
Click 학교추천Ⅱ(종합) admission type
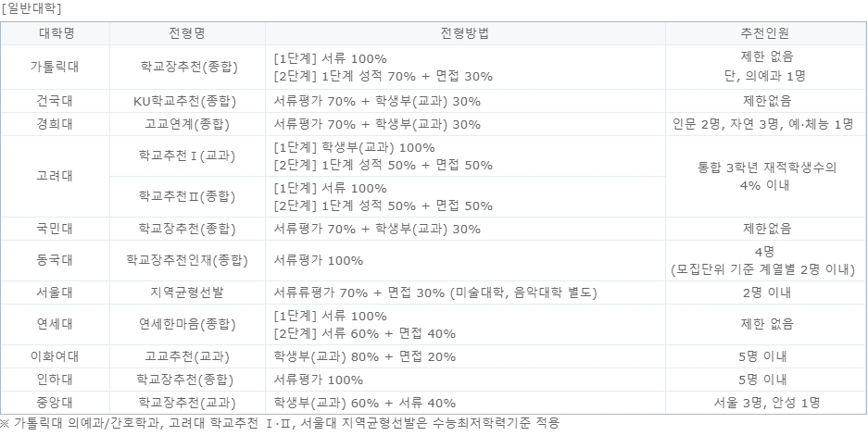click(187, 197)
